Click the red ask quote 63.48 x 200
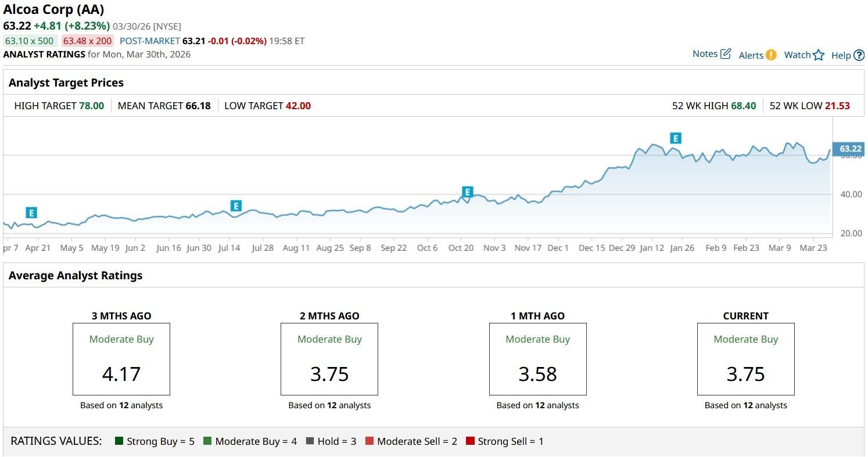 [88, 41]
